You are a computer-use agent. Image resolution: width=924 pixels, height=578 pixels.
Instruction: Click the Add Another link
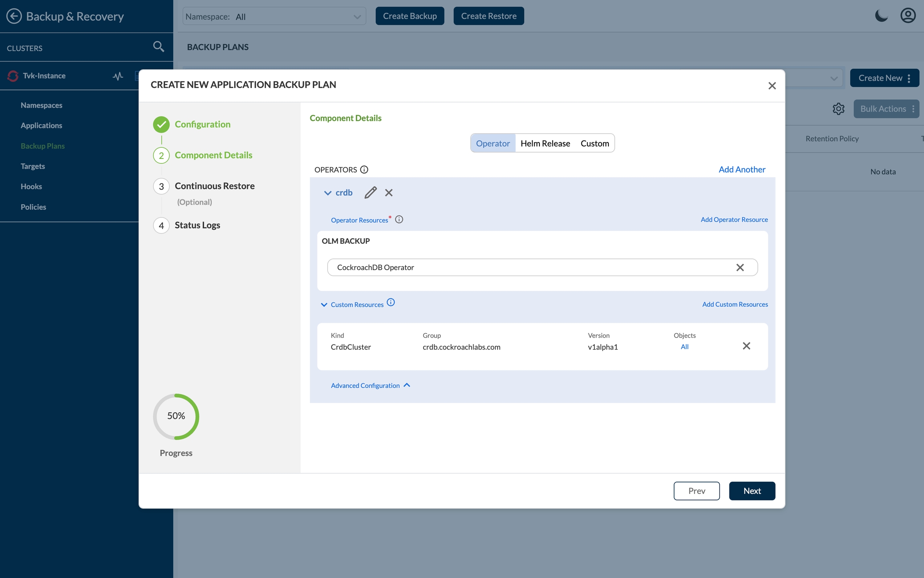click(x=742, y=169)
